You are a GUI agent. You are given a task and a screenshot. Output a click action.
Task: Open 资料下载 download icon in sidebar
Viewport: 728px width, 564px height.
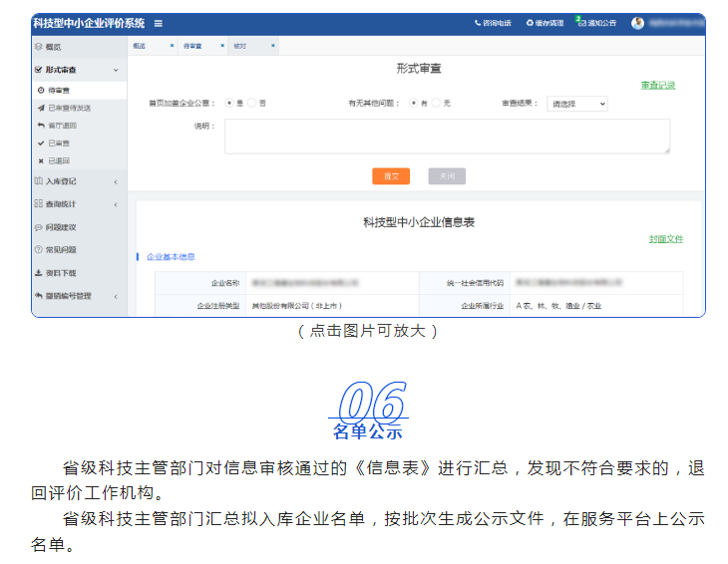click(x=38, y=272)
